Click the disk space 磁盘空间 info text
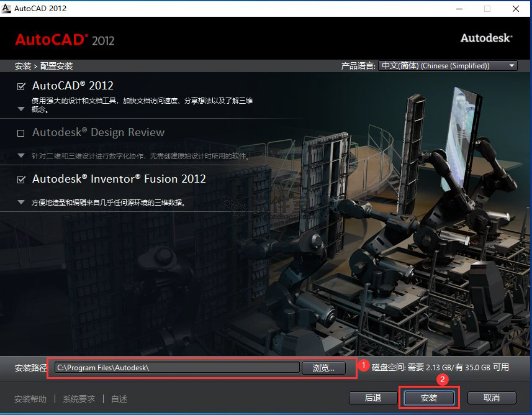This screenshot has width=532, height=415. coord(440,367)
